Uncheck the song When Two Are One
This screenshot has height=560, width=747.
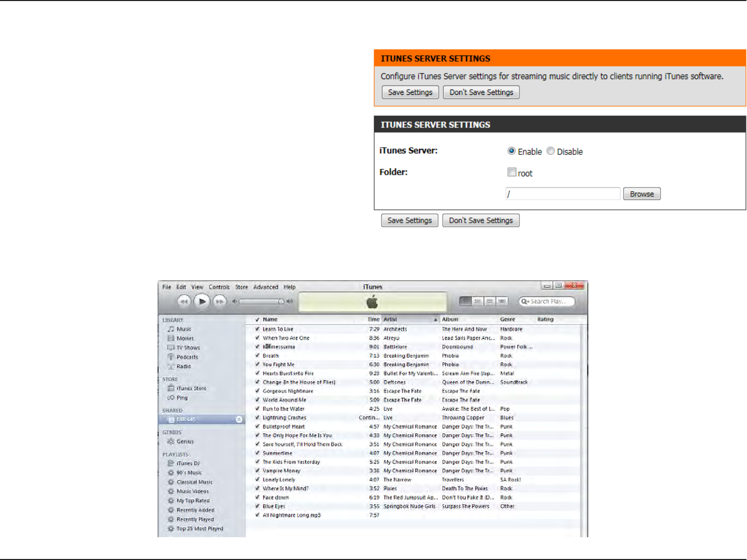tap(257, 338)
